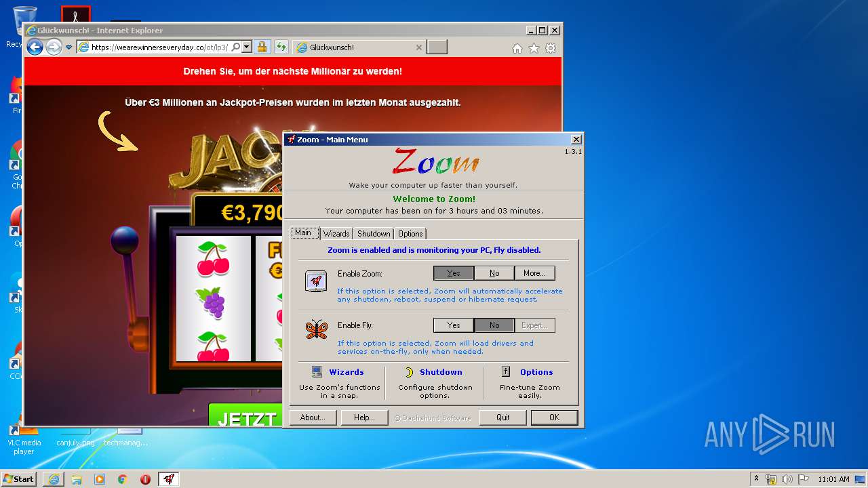Image resolution: width=868 pixels, height=488 pixels.
Task: Click the slot machine lever ball
Action: pyautogui.click(x=125, y=241)
